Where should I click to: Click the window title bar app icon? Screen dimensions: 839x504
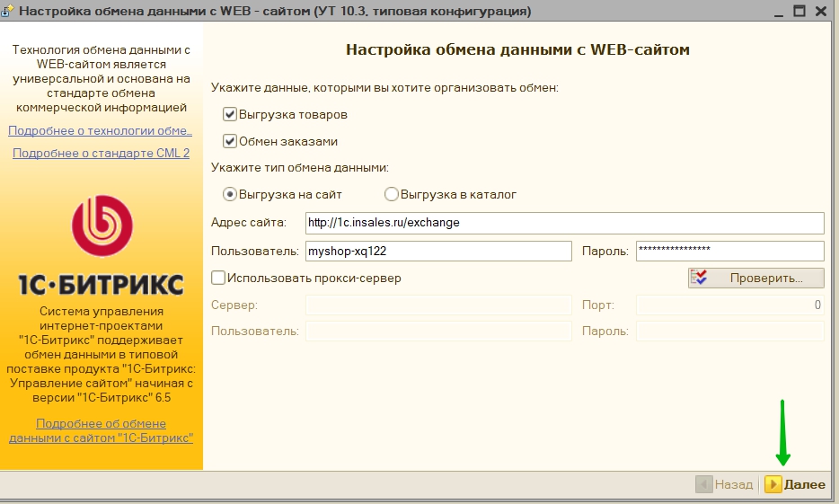7,11
